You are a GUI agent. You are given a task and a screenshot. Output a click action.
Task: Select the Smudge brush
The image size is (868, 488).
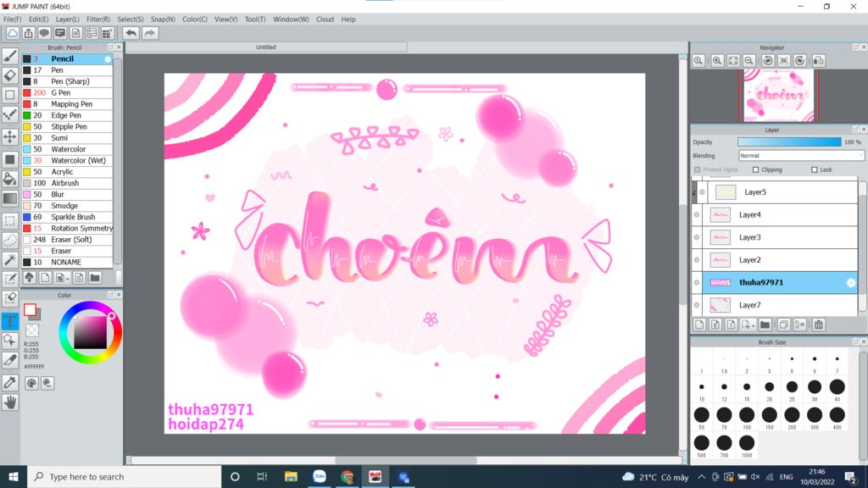pos(67,206)
